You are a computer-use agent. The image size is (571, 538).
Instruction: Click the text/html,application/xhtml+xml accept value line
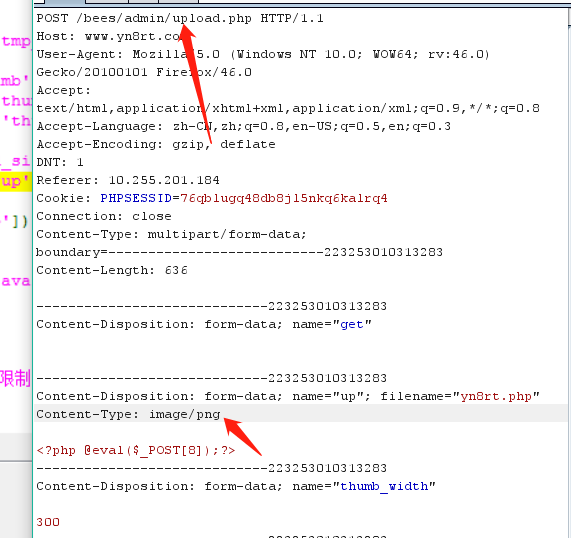(x=288, y=108)
